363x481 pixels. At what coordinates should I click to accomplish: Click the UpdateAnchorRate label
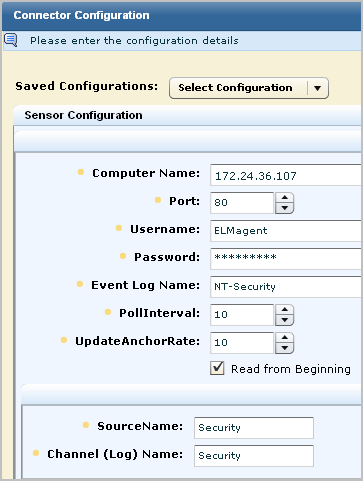pos(137,341)
